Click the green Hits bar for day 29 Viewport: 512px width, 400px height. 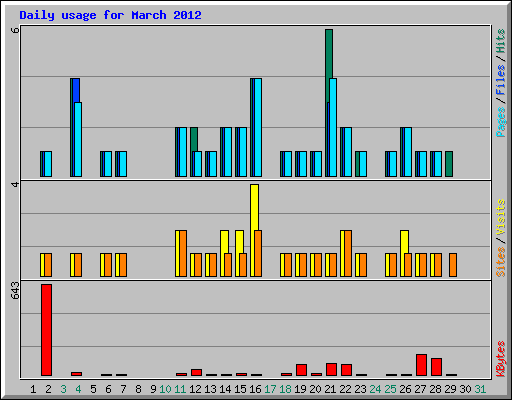[449, 164]
